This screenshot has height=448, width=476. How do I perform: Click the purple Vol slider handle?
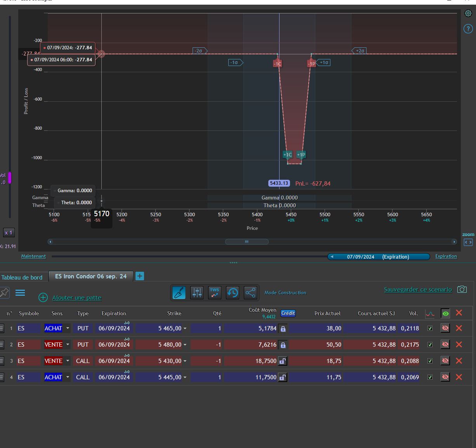pos(10,178)
